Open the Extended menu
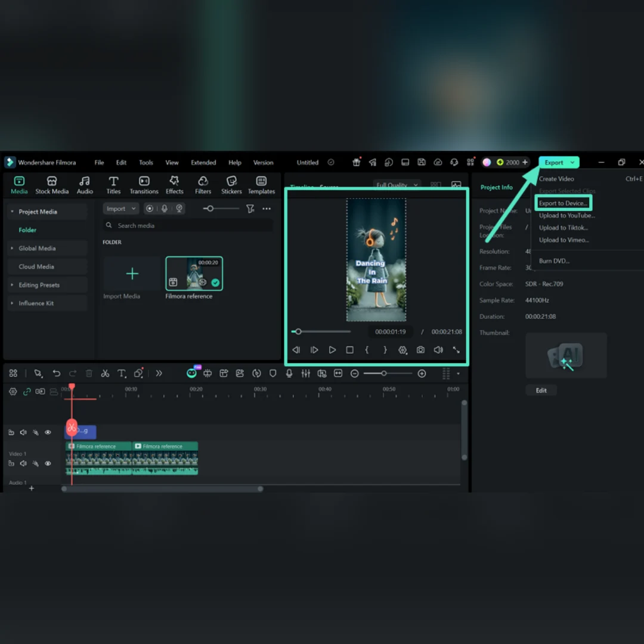 click(x=203, y=163)
